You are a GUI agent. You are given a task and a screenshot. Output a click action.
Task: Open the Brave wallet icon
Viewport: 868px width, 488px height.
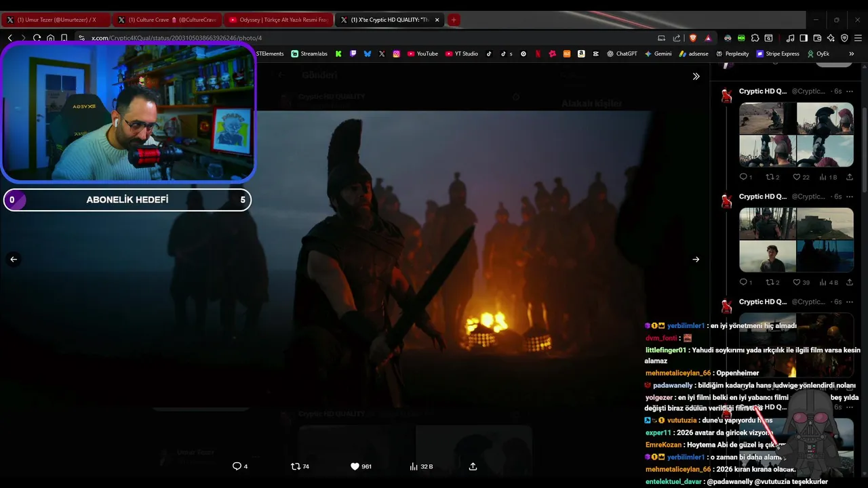coord(817,38)
